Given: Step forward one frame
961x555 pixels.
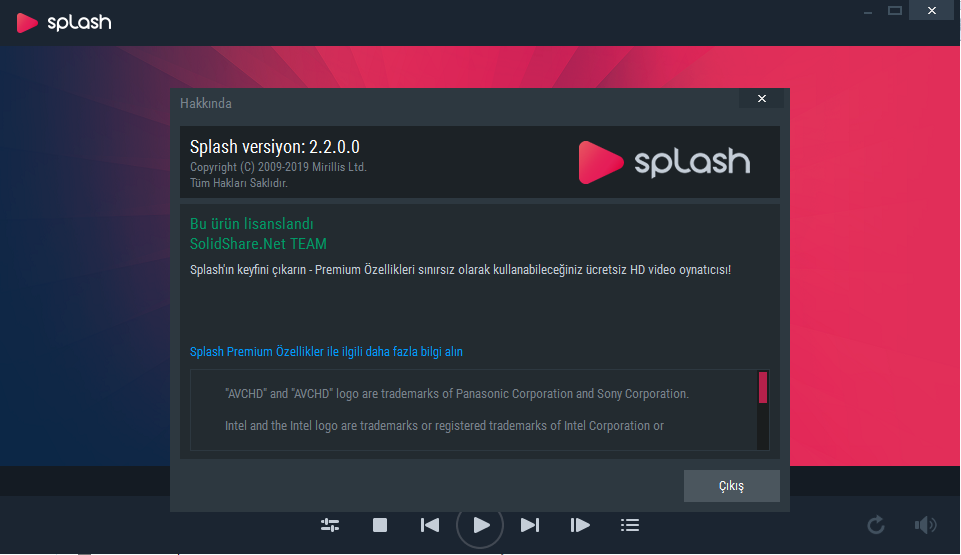Looking at the screenshot, I should pos(580,525).
